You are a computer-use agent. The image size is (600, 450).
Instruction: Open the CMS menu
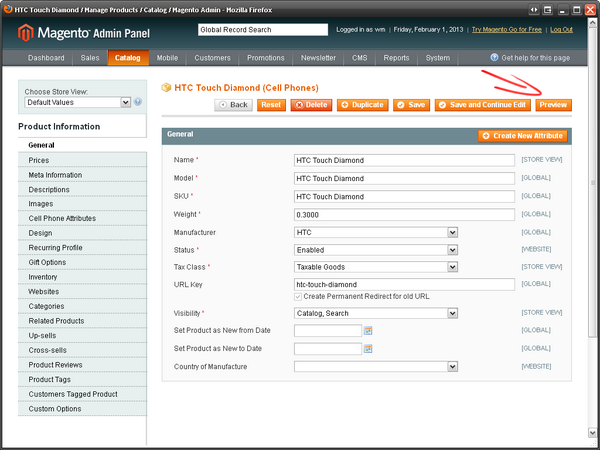(x=360, y=58)
